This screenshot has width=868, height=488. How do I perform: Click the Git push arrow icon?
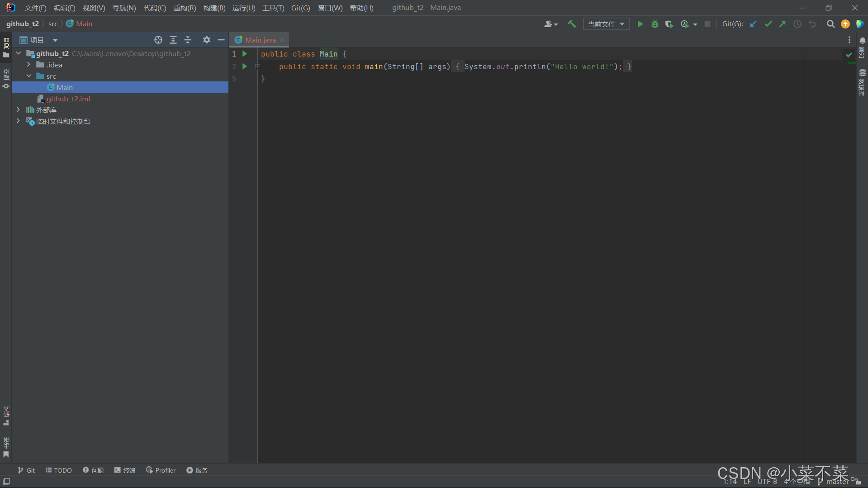(783, 24)
